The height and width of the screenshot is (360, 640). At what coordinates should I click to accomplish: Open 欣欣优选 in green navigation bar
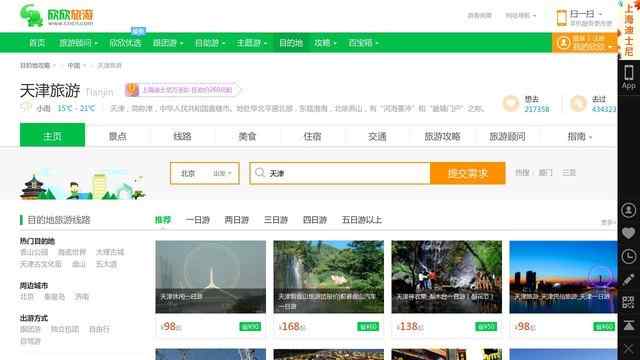coord(125,43)
